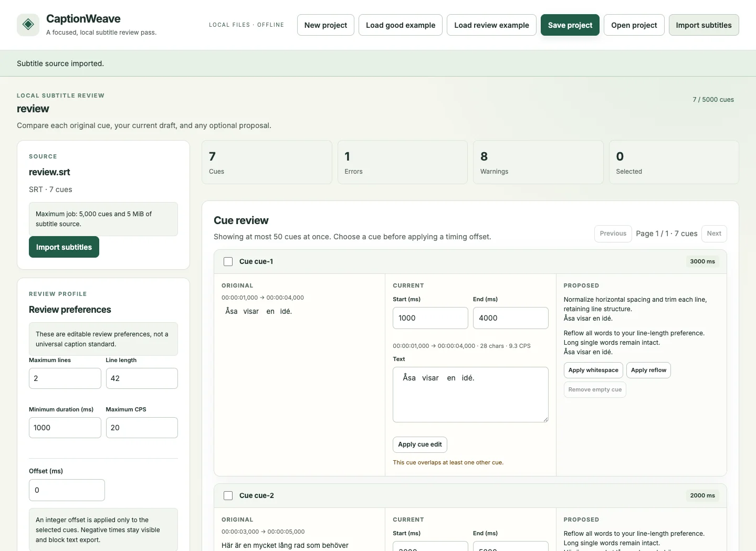Click the CaptionWeave diamond logo icon
Screen dimensions: 756x551
click(x=28, y=25)
